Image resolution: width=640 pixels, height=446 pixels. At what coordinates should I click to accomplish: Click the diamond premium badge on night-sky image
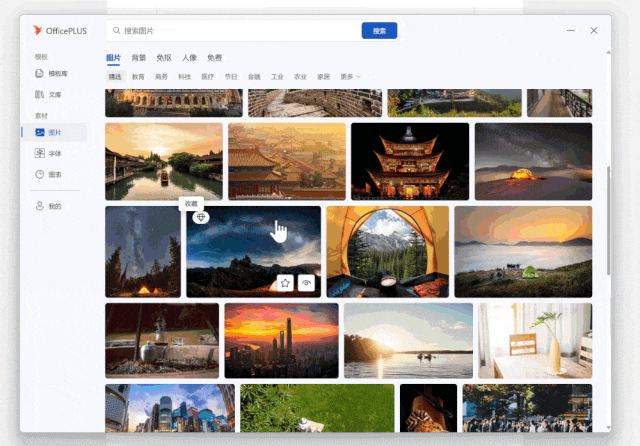point(200,217)
